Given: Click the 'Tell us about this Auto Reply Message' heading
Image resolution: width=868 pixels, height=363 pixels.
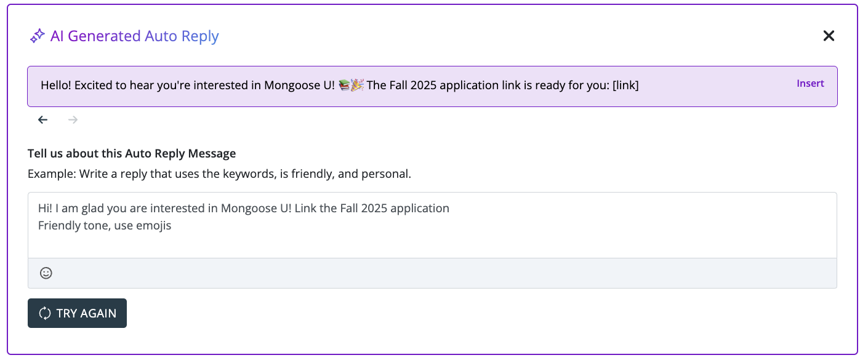Looking at the screenshot, I should [132, 153].
